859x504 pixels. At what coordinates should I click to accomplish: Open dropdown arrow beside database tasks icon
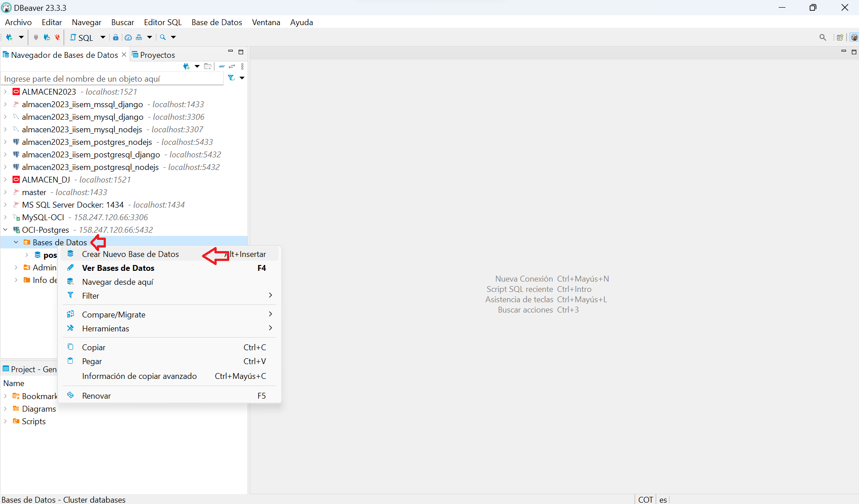tap(149, 37)
